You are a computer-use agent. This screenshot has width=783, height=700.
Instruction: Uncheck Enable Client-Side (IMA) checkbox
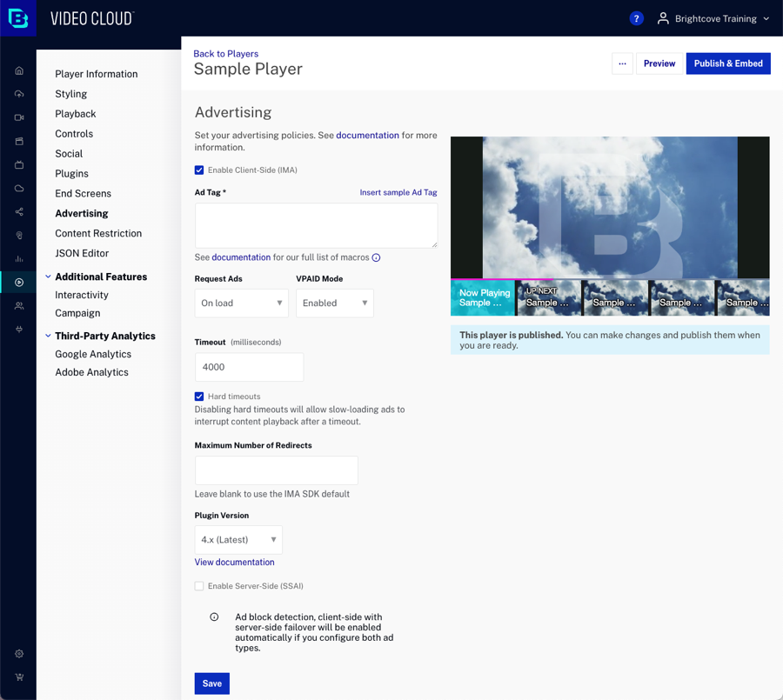tap(199, 170)
